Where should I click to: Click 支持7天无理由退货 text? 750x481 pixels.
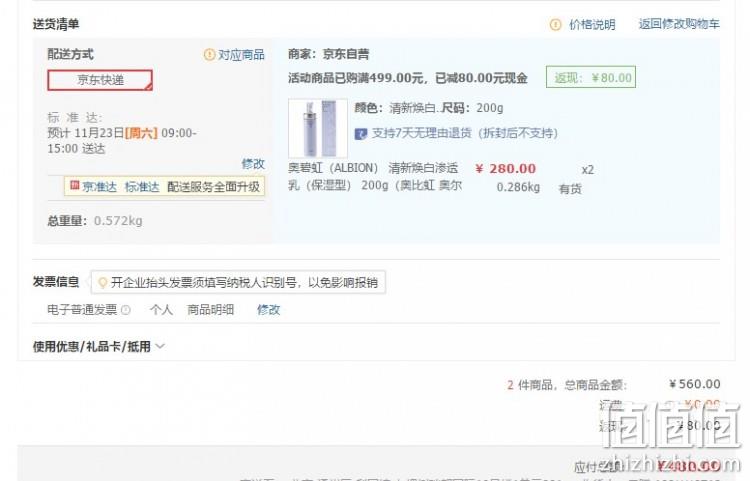[x=464, y=133]
